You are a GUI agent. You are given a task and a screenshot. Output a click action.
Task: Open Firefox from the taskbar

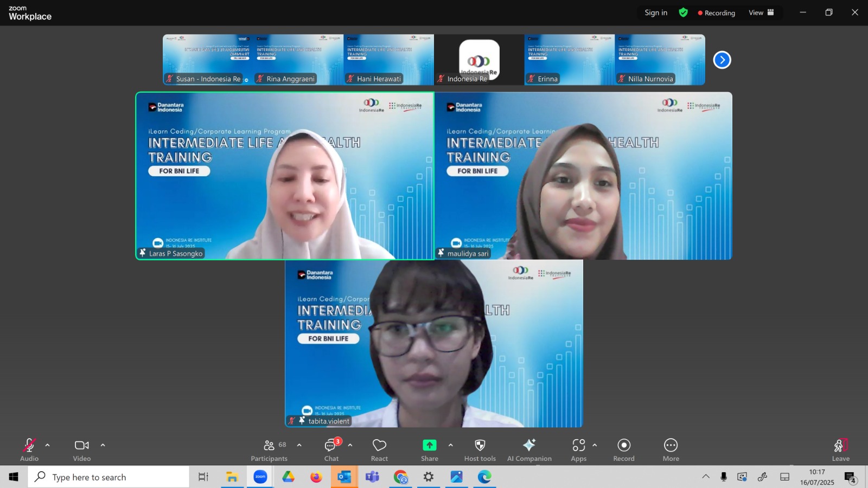pos(316,477)
